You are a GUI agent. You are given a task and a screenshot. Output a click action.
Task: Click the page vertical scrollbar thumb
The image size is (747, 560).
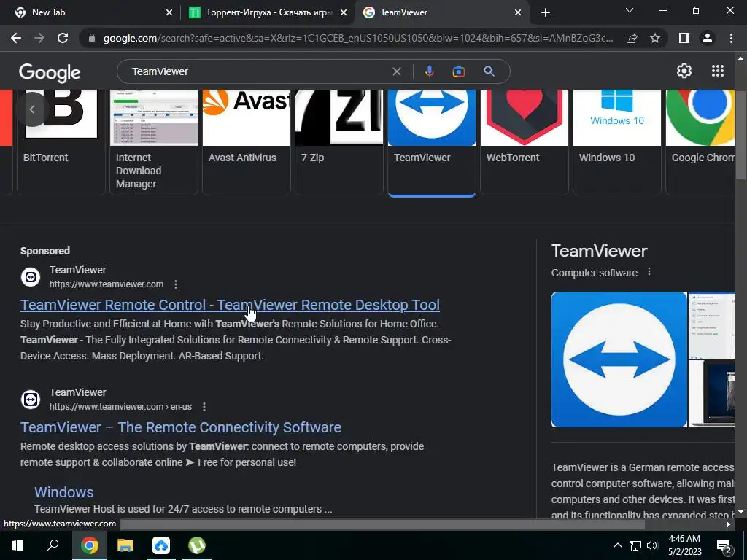point(740,135)
